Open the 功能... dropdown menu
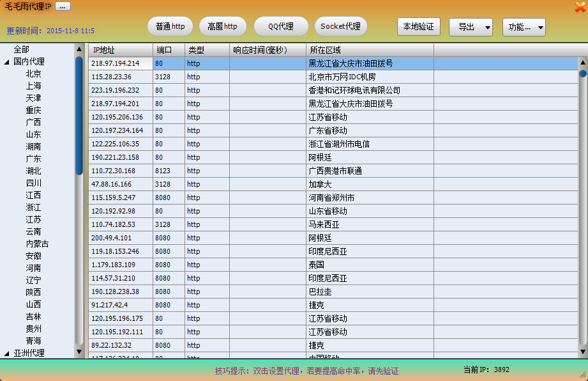The width and height of the screenshot is (588, 381). (x=524, y=26)
